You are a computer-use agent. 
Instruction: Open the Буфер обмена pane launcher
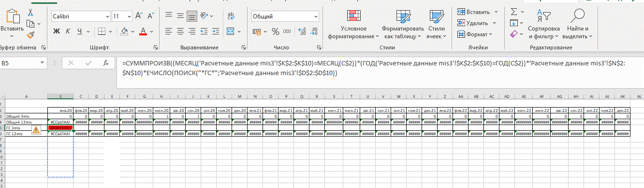coord(44,48)
